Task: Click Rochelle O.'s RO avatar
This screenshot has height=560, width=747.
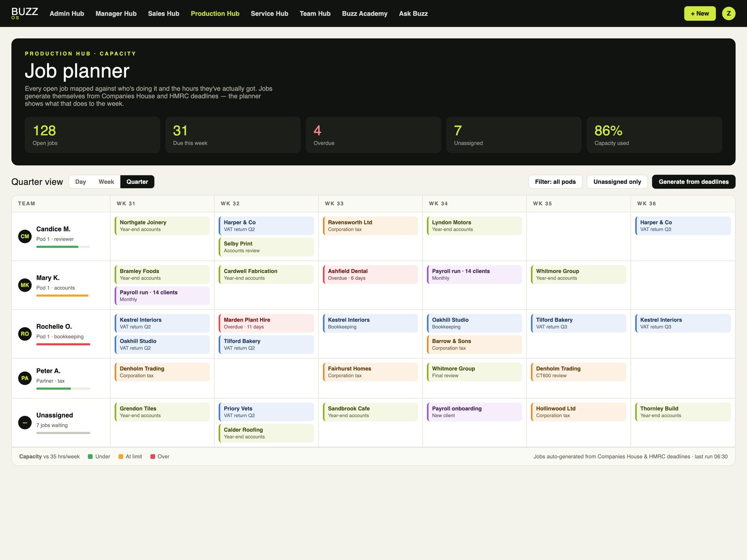Action: coord(25,334)
